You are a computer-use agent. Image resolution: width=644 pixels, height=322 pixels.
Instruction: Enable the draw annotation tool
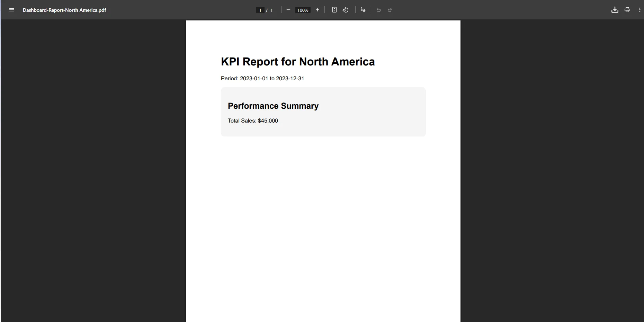point(363,10)
